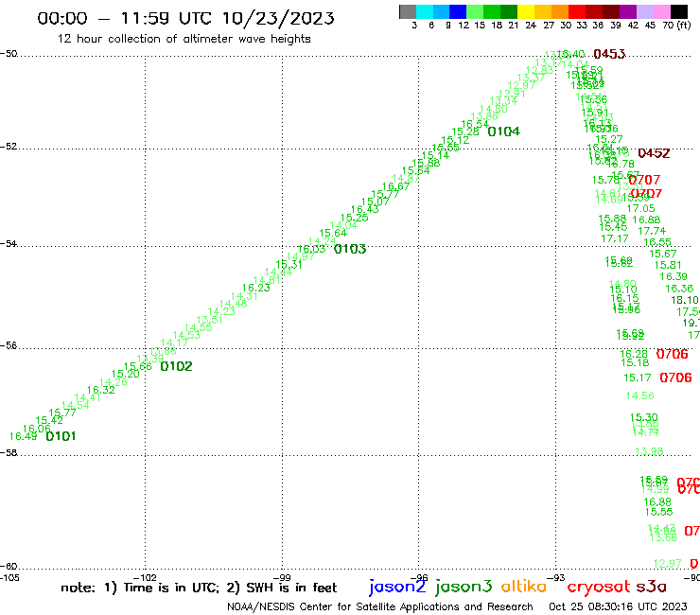Click the wave height value 15.66
This screenshot has width=700, height=615.
tap(138, 366)
